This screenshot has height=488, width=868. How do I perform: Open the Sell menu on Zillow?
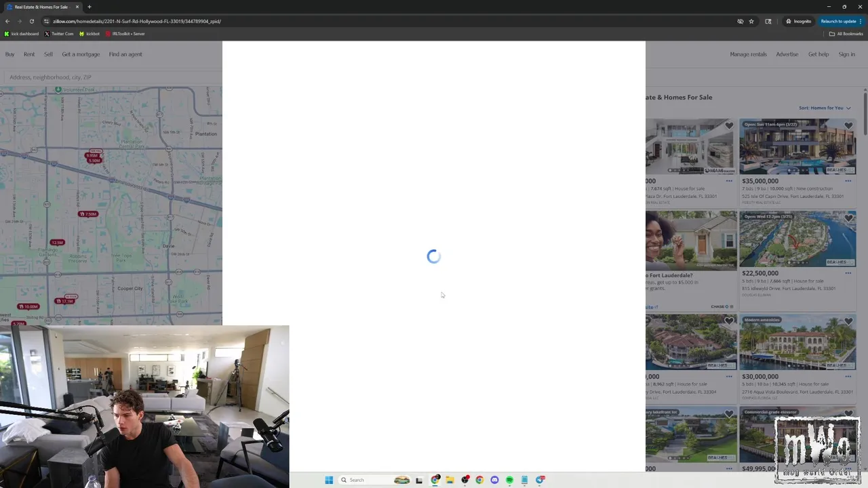pyautogui.click(x=48, y=54)
